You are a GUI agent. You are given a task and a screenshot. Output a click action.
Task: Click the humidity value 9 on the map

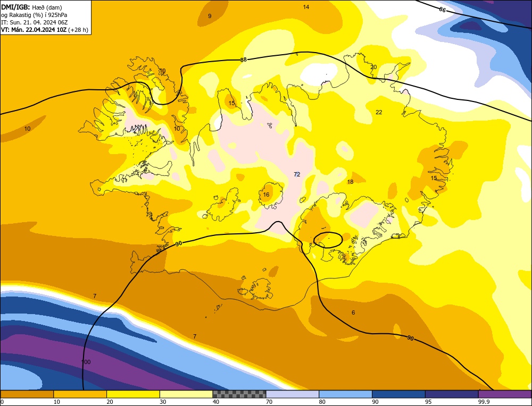210,16
